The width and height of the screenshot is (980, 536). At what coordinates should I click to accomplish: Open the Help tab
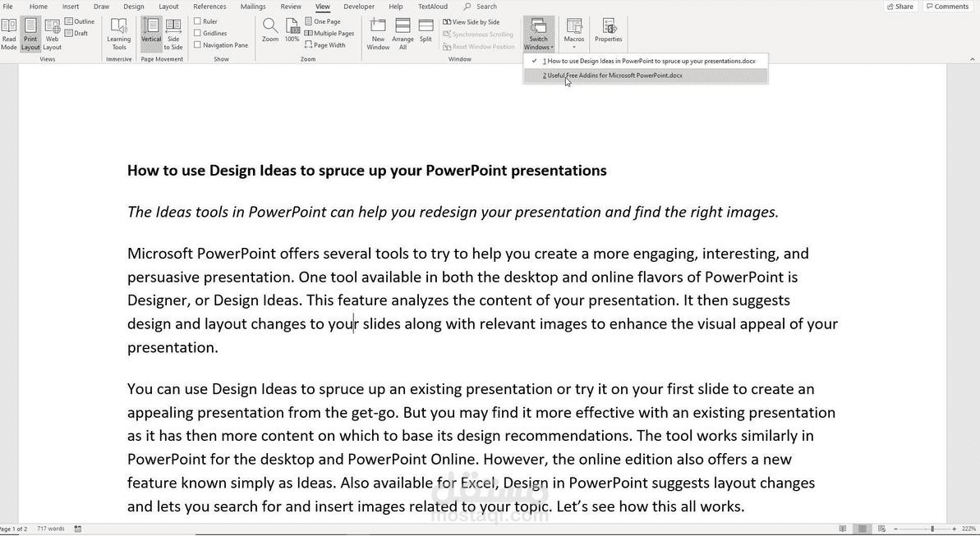396,7
